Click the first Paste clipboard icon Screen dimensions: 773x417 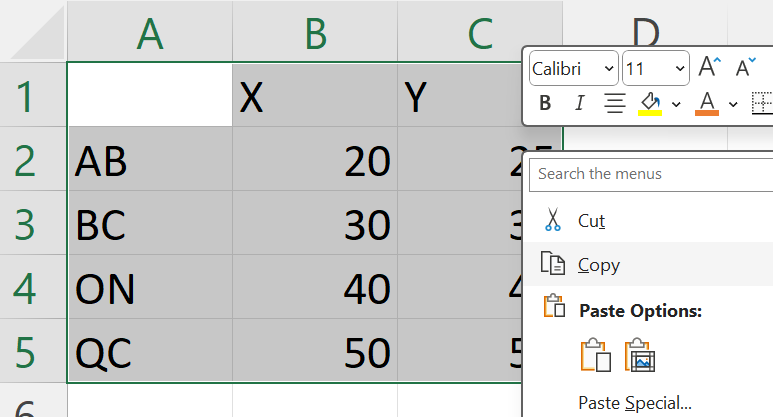coord(595,355)
